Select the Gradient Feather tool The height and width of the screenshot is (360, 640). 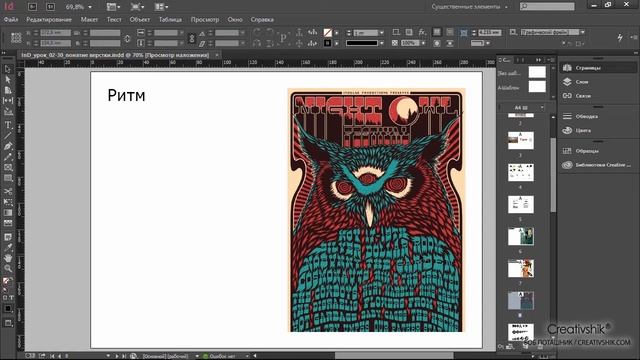click(8, 223)
